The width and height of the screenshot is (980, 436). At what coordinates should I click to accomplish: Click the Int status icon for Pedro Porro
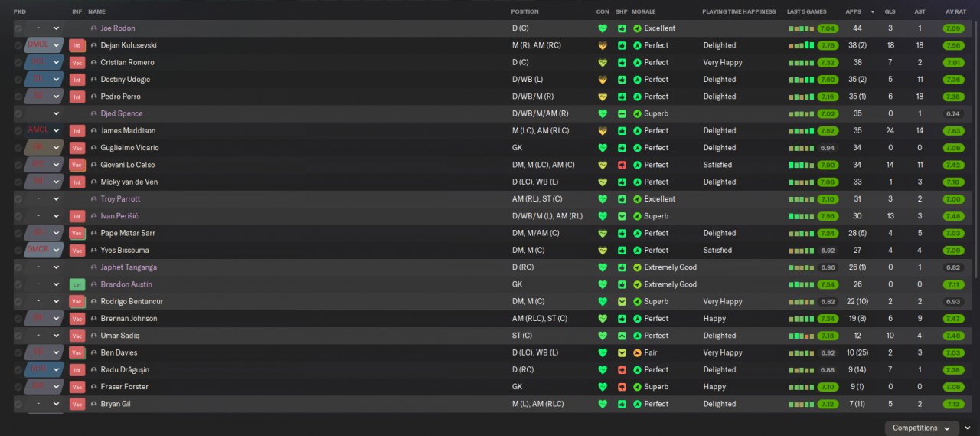[x=77, y=97]
